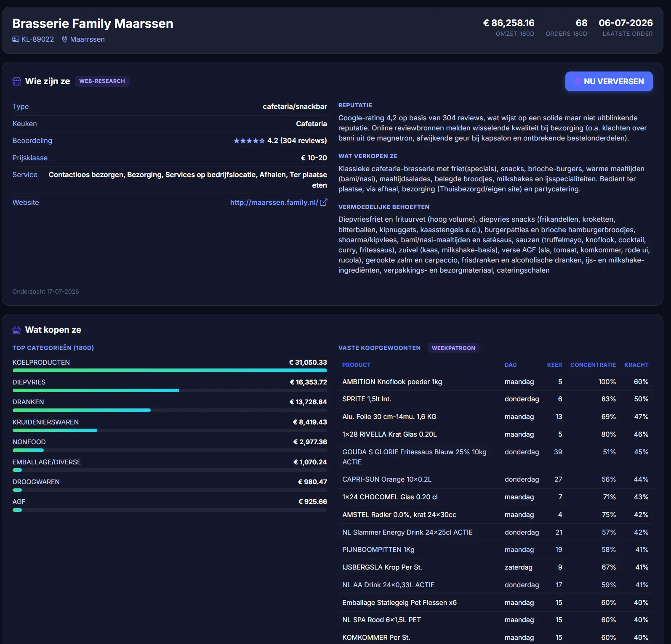Click the DRANKEN category progress bar

pyautogui.click(x=170, y=410)
